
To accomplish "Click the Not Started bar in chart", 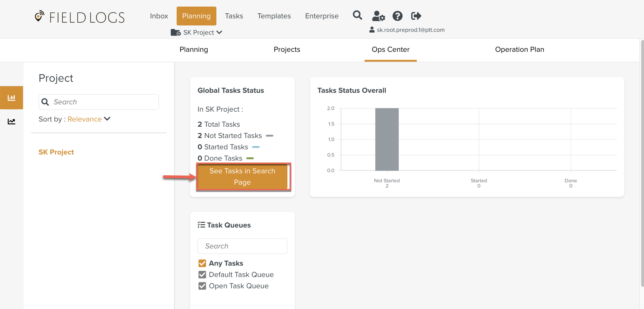I will pyautogui.click(x=387, y=139).
